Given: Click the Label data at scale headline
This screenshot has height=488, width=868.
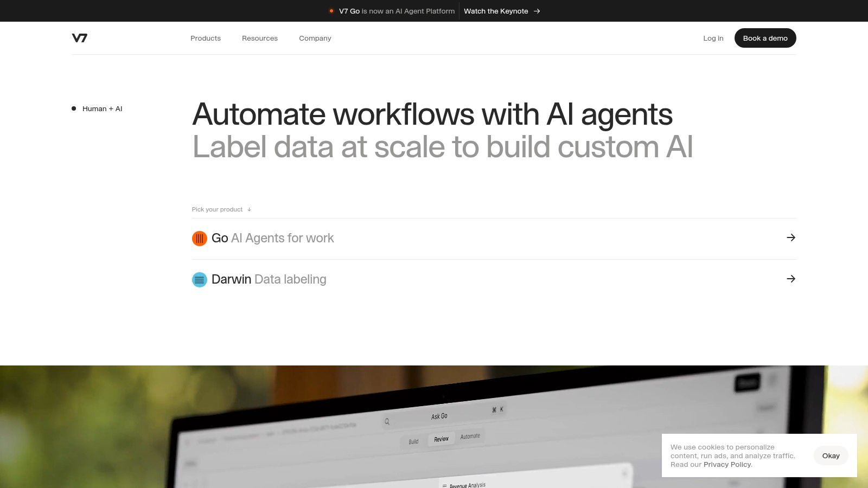Looking at the screenshot, I should click(x=443, y=147).
